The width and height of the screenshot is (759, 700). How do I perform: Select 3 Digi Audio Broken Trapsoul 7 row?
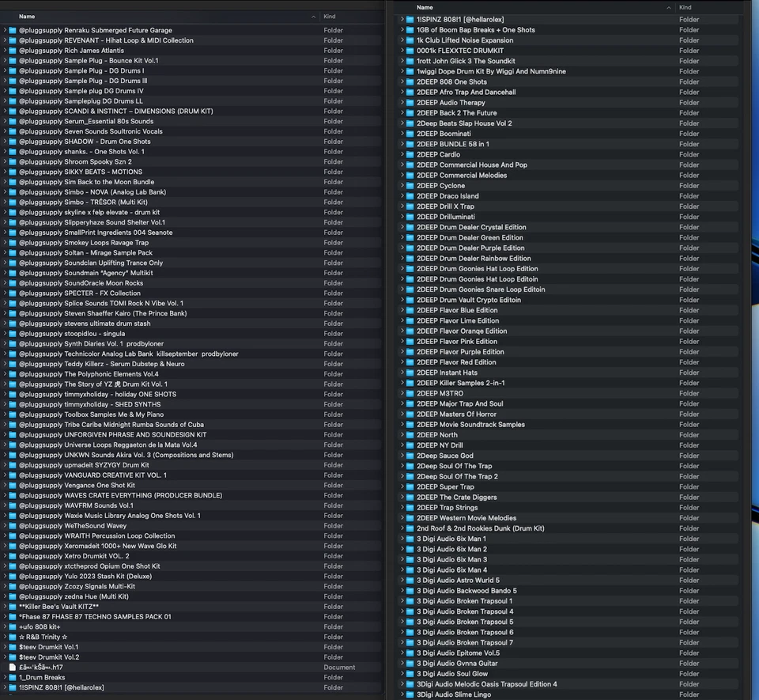pyautogui.click(x=568, y=642)
